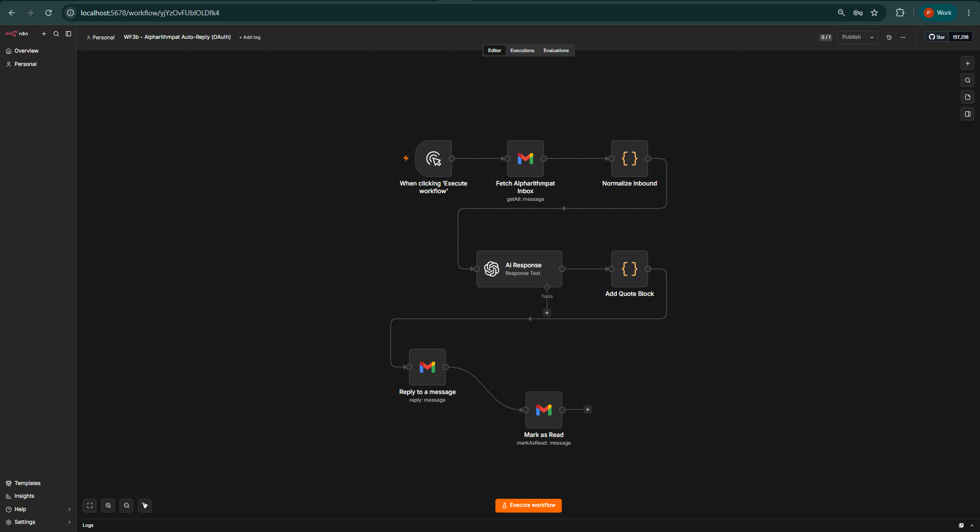Click the Tools connector diamond on Ai Response

pyautogui.click(x=547, y=288)
